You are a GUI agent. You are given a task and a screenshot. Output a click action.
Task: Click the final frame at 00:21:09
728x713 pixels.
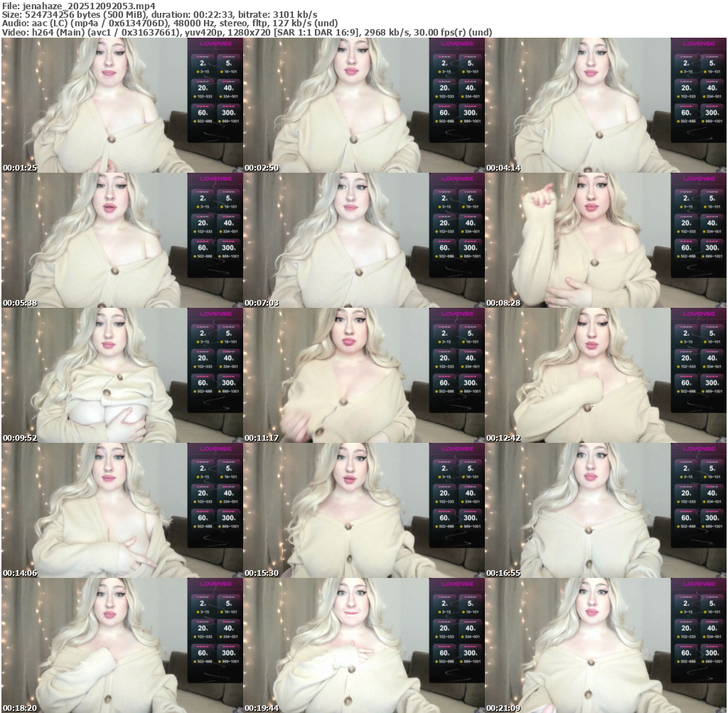pyautogui.click(x=606, y=645)
